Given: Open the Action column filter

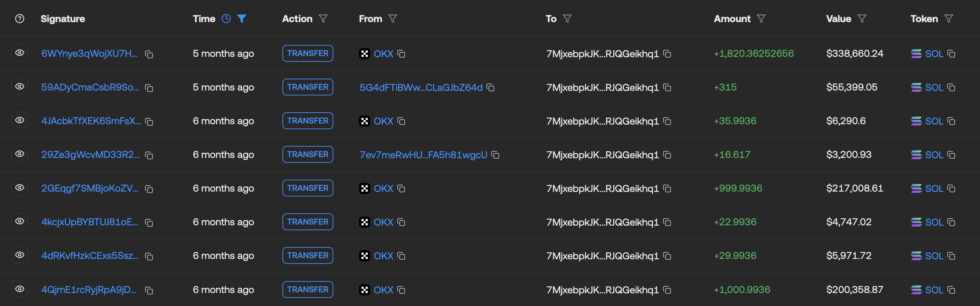Looking at the screenshot, I should (323, 19).
